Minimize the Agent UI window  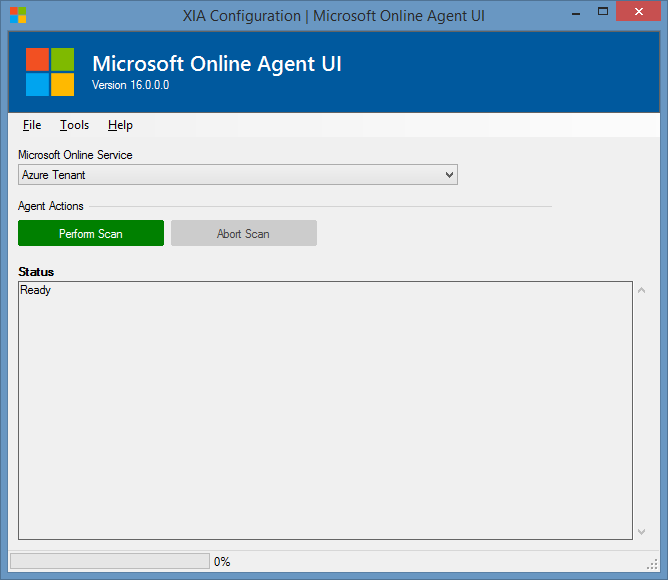point(576,13)
